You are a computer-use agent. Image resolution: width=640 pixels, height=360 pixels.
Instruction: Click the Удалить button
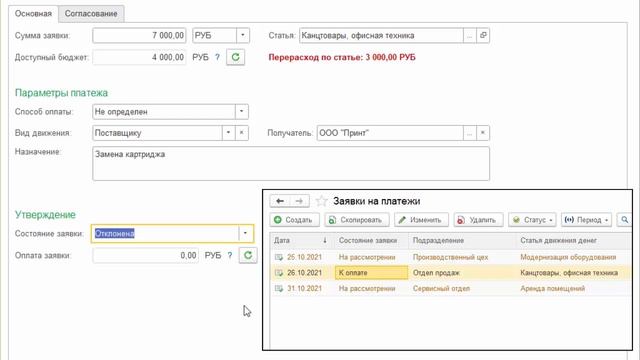click(478, 220)
